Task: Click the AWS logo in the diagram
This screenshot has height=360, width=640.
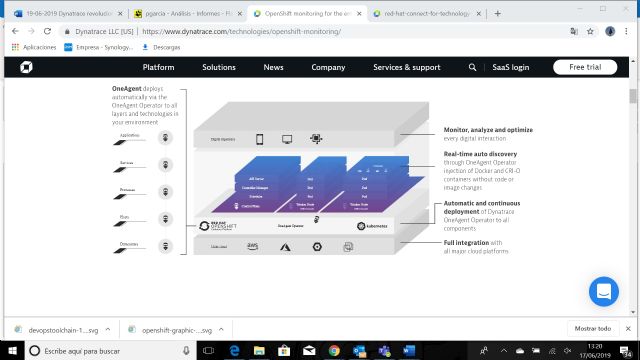Action: [253, 246]
